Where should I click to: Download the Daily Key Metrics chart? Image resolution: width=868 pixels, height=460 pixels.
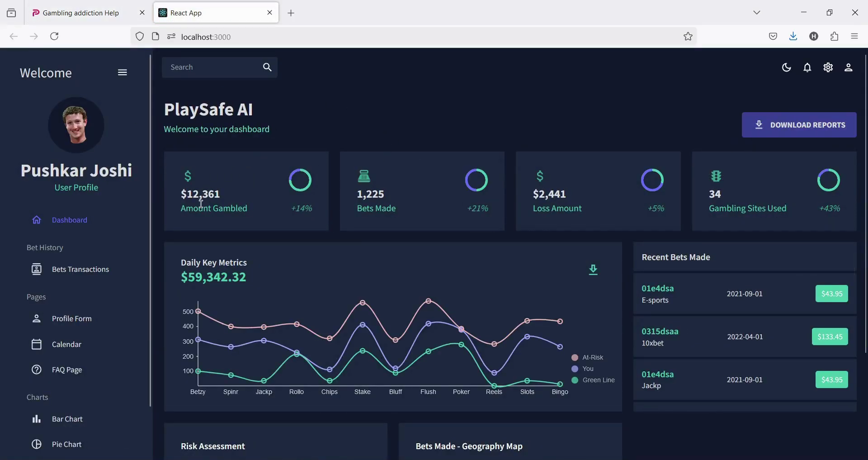[x=594, y=270]
